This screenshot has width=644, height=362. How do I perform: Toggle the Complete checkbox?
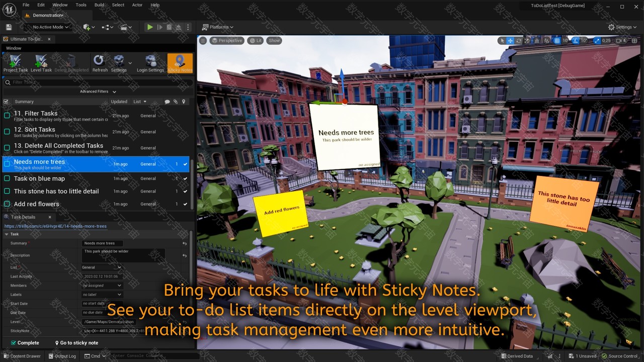coord(14,343)
